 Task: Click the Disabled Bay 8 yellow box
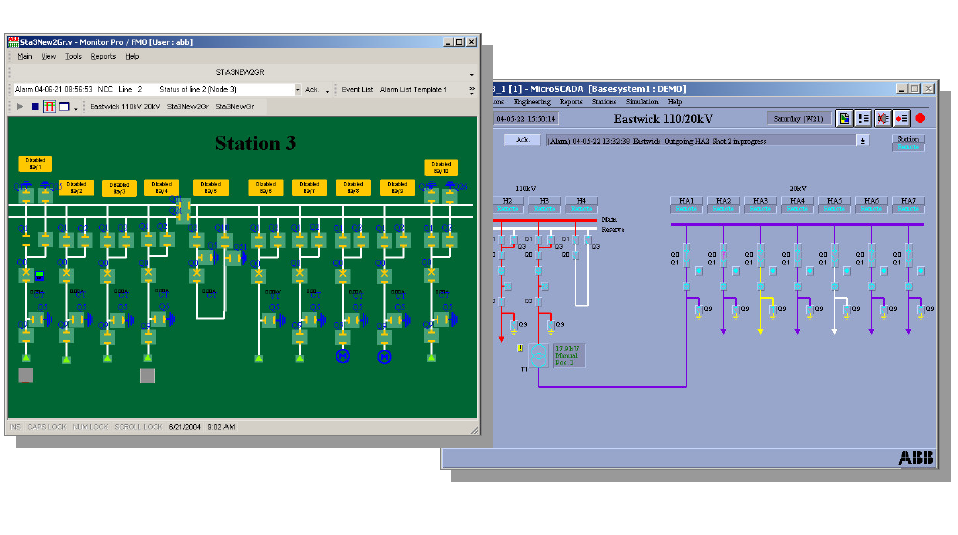[353, 187]
